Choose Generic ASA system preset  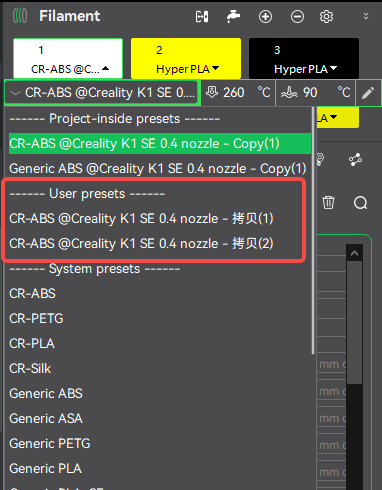click(46, 419)
